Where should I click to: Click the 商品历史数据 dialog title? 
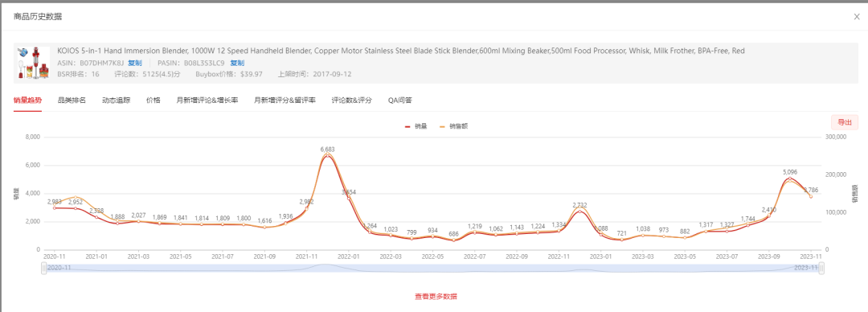(38, 17)
